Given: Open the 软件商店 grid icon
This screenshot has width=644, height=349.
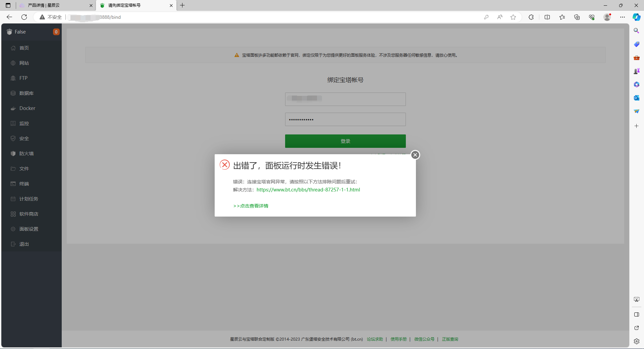Looking at the screenshot, I should tap(13, 214).
